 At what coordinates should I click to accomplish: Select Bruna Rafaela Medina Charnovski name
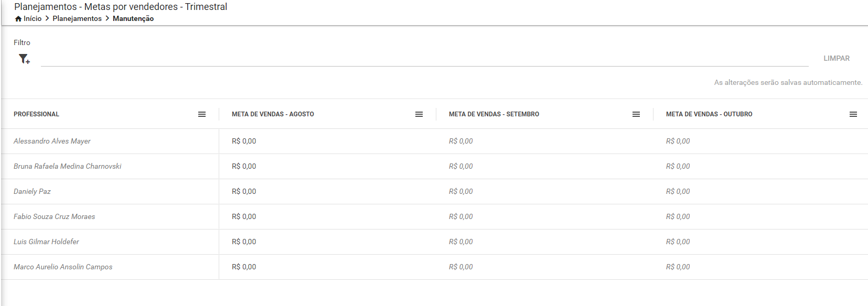point(67,167)
